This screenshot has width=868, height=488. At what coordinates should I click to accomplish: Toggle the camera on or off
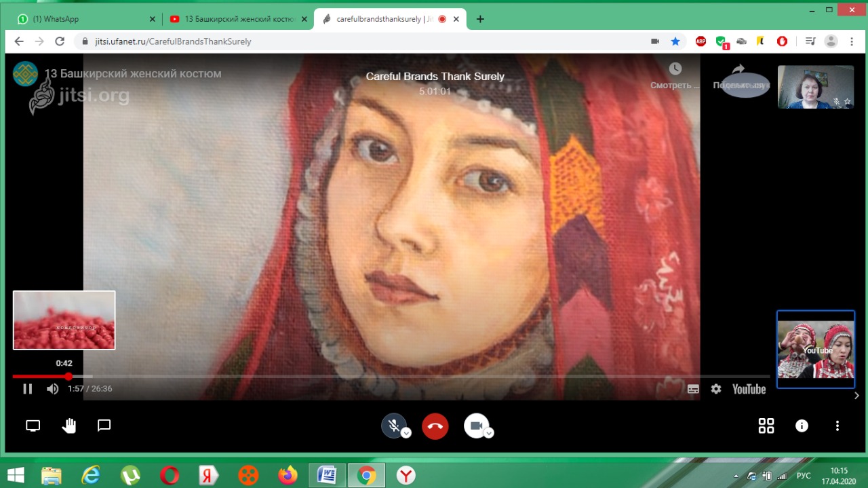pos(476,426)
